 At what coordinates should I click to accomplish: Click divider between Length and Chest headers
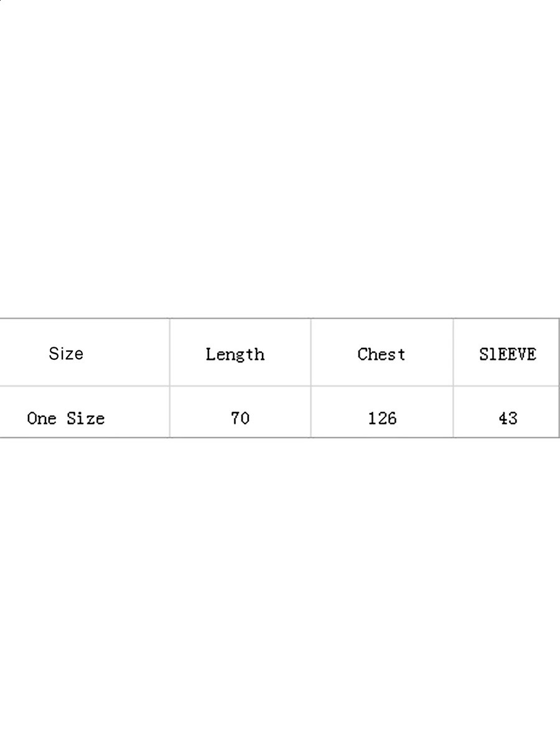click(x=310, y=352)
